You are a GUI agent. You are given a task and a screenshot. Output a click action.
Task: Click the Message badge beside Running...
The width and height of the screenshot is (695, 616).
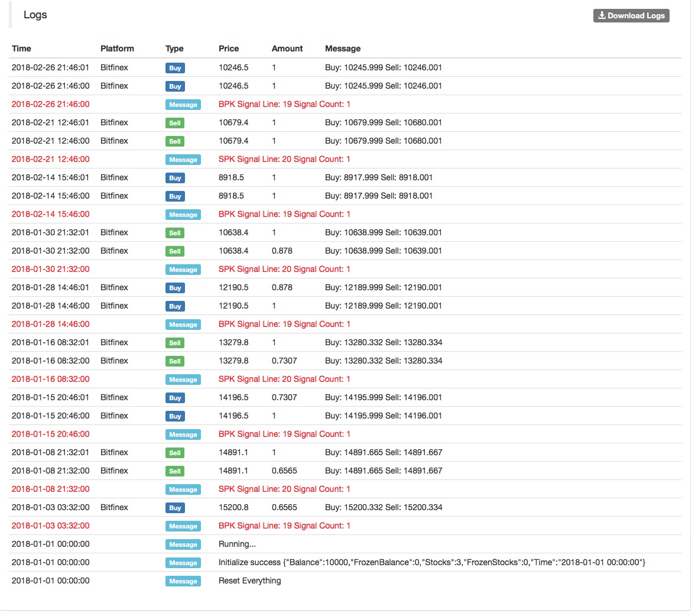click(x=183, y=544)
